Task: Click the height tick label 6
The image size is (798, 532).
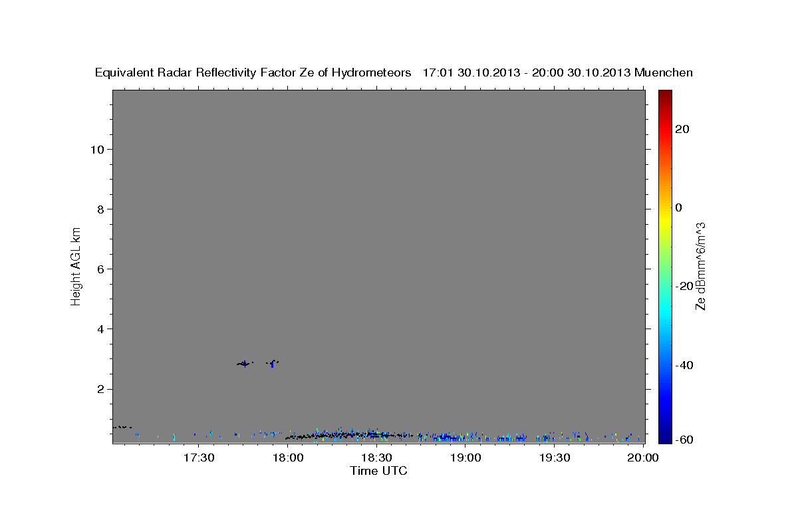Action: [100, 269]
